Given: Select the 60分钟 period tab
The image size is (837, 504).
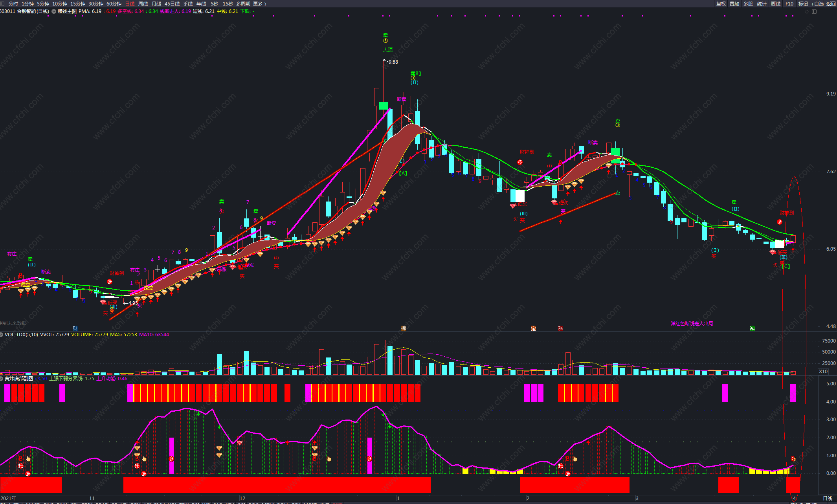Looking at the screenshot, I should [x=114, y=4].
